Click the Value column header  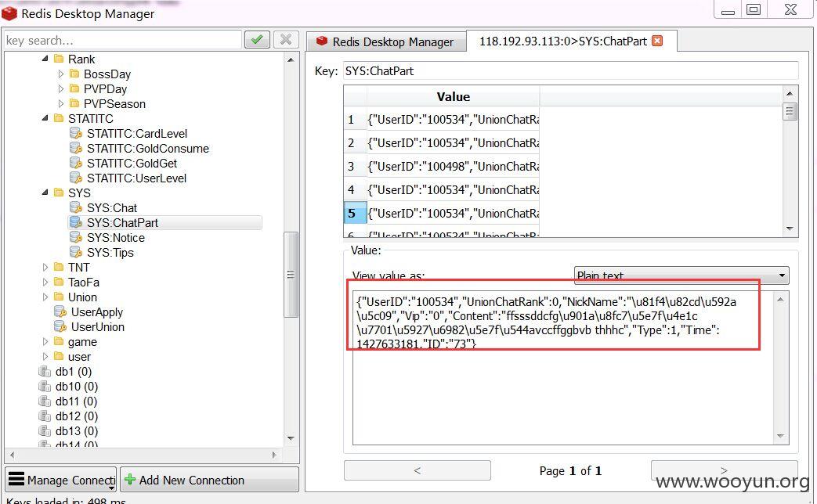coord(454,96)
